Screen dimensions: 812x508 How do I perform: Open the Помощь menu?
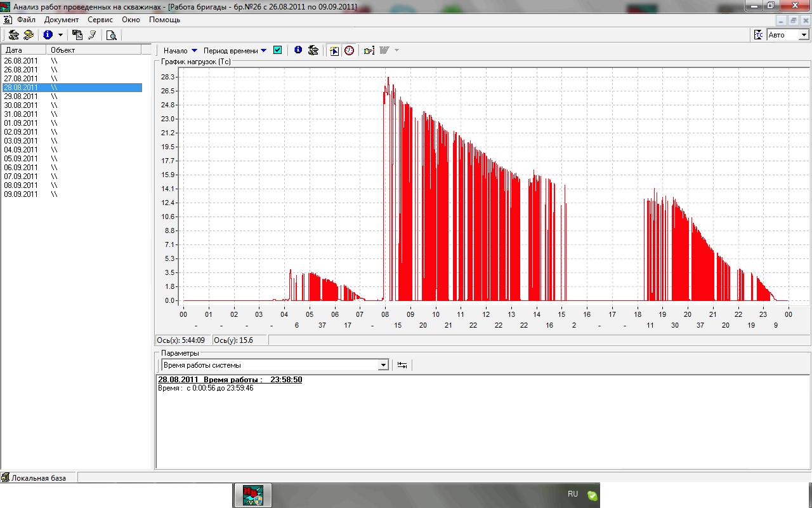[x=165, y=20]
